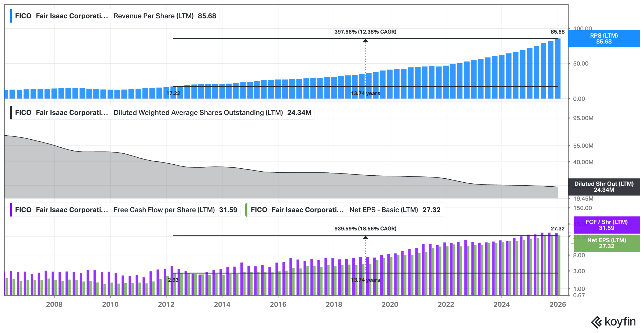Click the 939.59% (18.56% CAGR) annotation label

pyautogui.click(x=365, y=229)
